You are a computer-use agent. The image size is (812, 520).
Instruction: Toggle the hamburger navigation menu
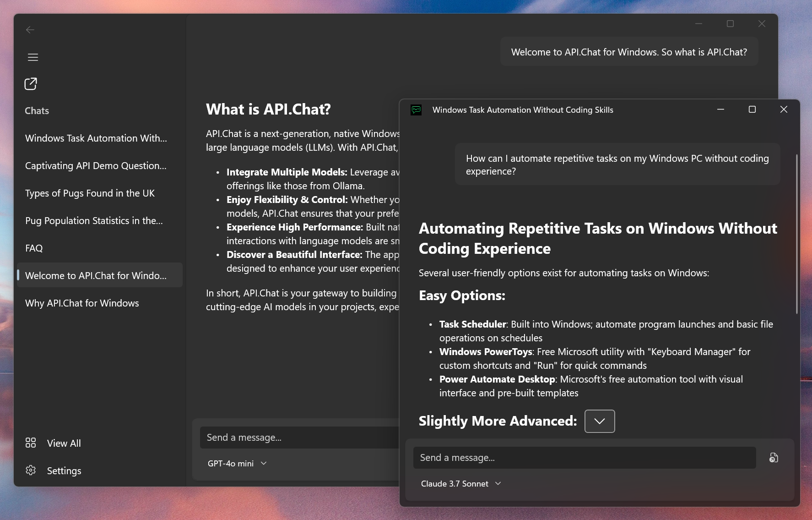(33, 57)
